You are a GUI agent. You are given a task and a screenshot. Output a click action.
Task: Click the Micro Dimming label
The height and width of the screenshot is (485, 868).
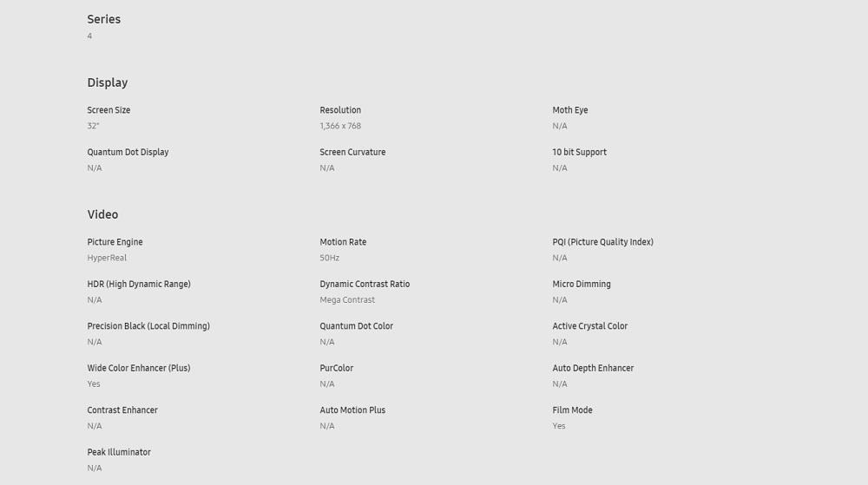582,285
